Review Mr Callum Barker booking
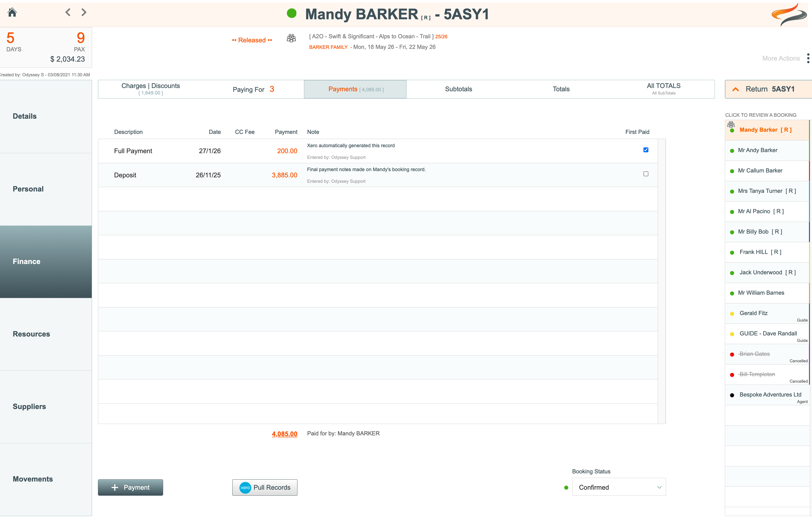Screen dimensions: 812x522 [x=767, y=171]
